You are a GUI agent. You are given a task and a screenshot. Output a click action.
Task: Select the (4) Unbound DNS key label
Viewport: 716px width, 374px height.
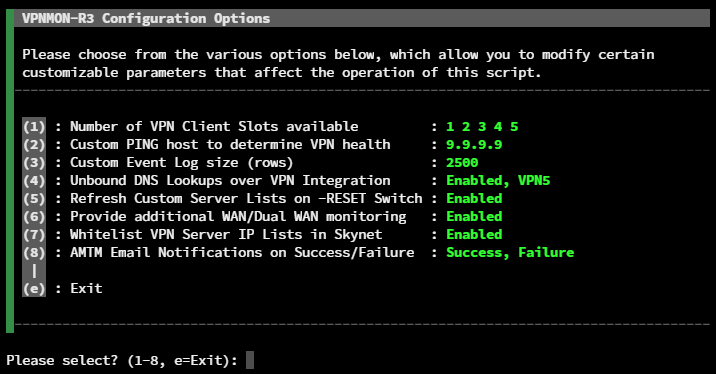[x=34, y=181]
